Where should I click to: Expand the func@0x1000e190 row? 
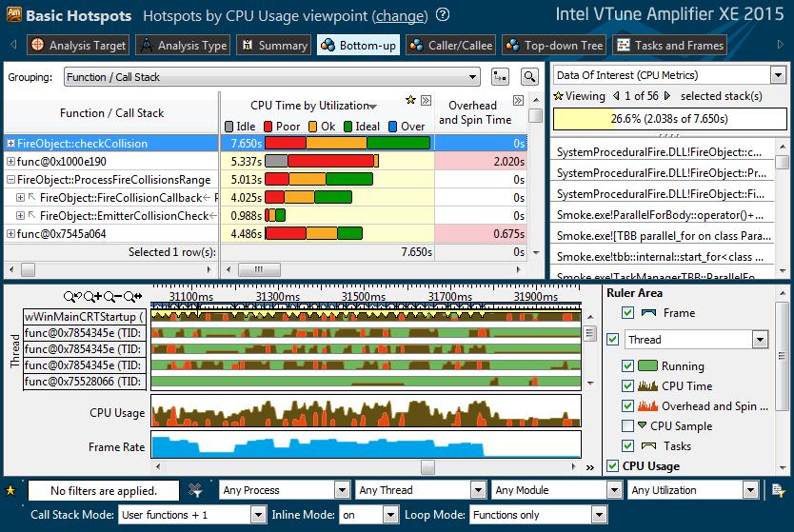[10, 162]
